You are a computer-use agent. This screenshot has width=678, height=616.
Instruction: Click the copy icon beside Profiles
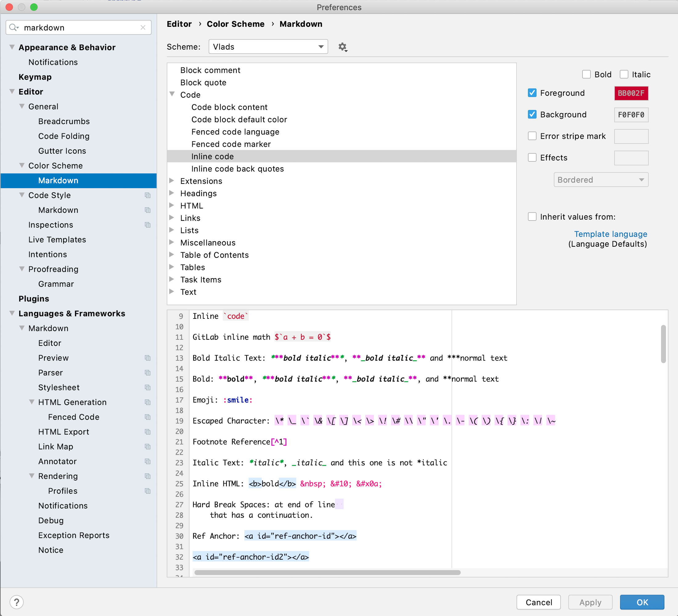coord(147,491)
